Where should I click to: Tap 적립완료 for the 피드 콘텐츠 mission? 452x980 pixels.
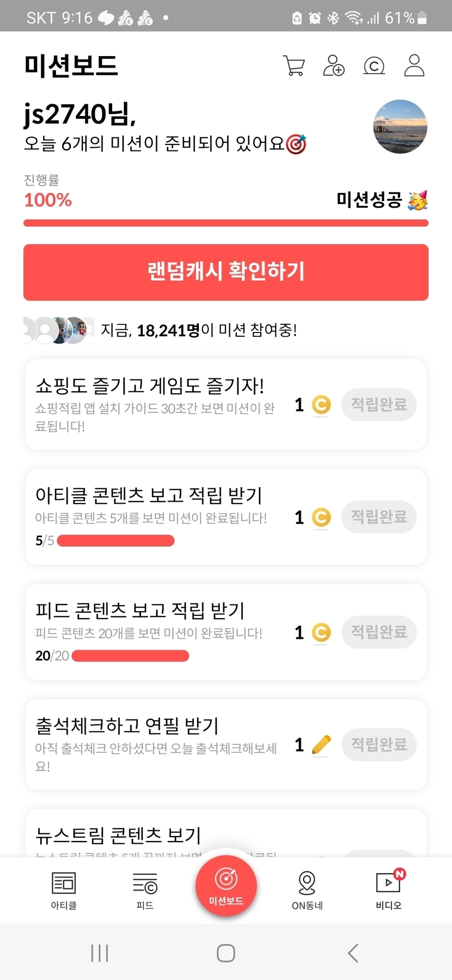(x=379, y=632)
